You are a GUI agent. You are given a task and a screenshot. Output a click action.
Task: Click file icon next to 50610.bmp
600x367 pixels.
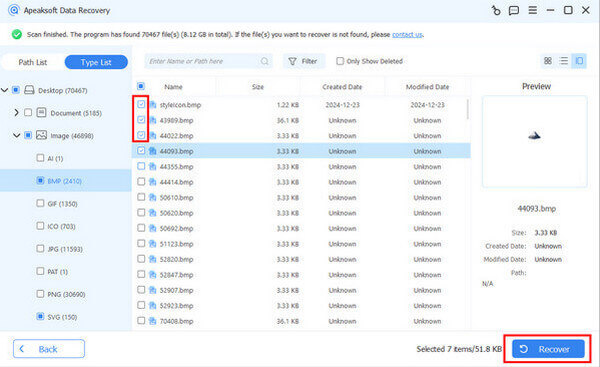point(153,197)
